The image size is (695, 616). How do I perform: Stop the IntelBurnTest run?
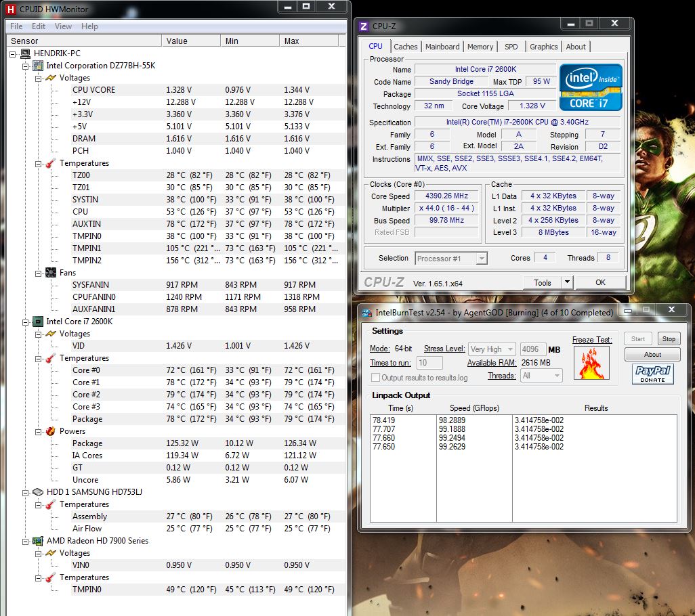[669, 338]
